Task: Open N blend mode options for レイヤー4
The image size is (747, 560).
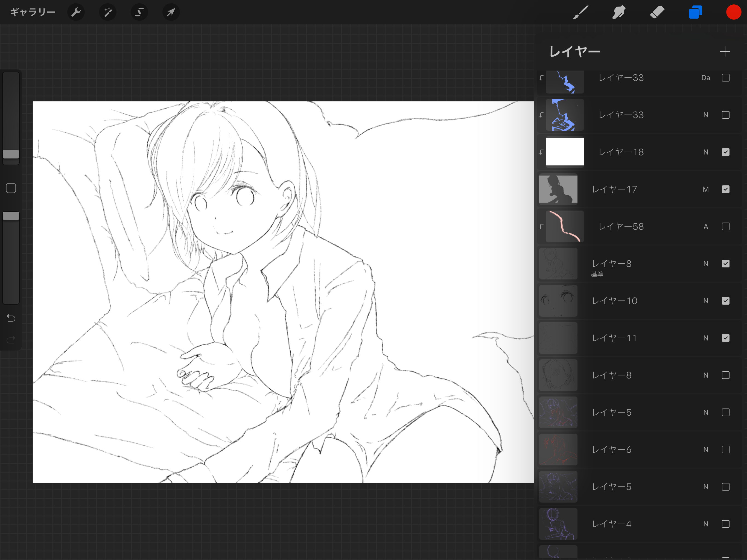Action: click(705, 524)
